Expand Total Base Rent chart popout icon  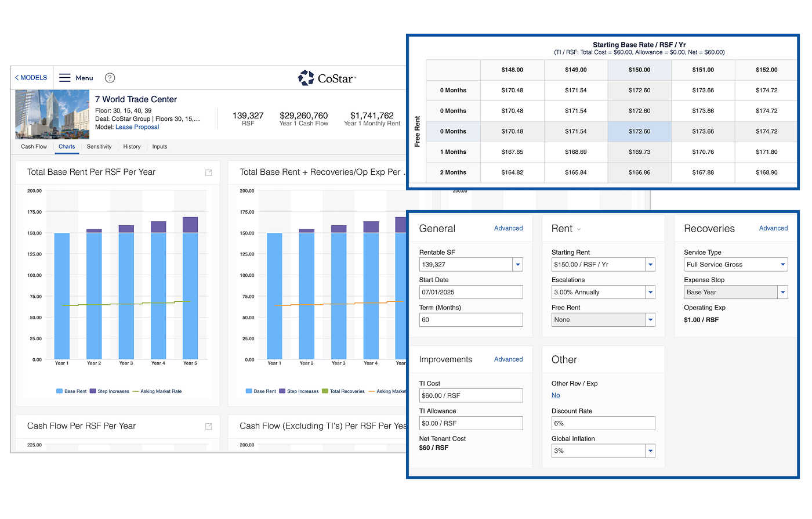(x=209, y=172)
